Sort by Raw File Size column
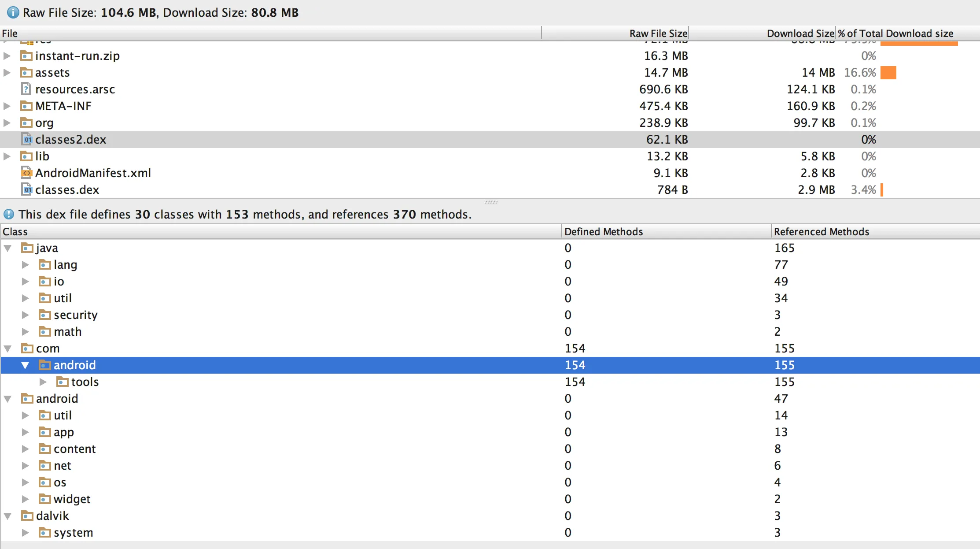This screenshot has height=549, width=980. coord(658,33)
